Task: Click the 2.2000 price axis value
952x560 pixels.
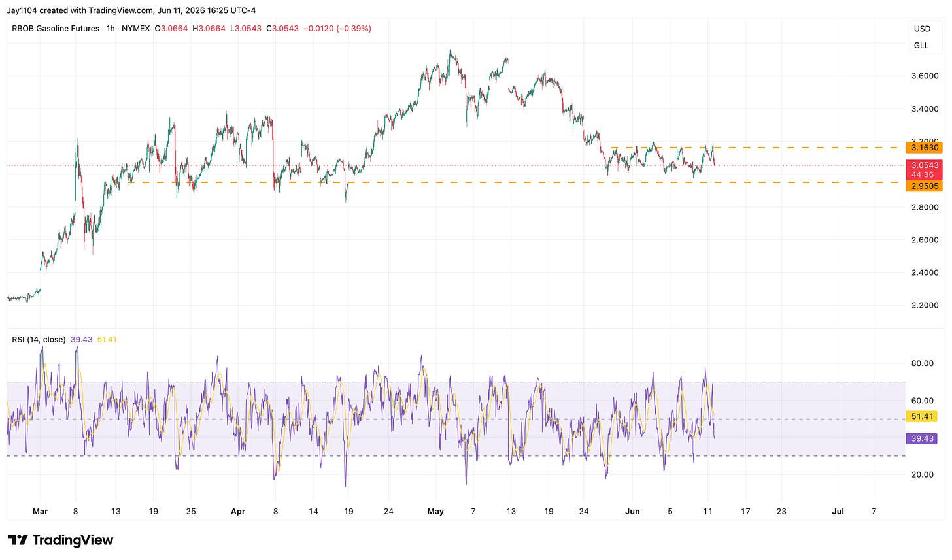Action: click(x=926, y=305)
